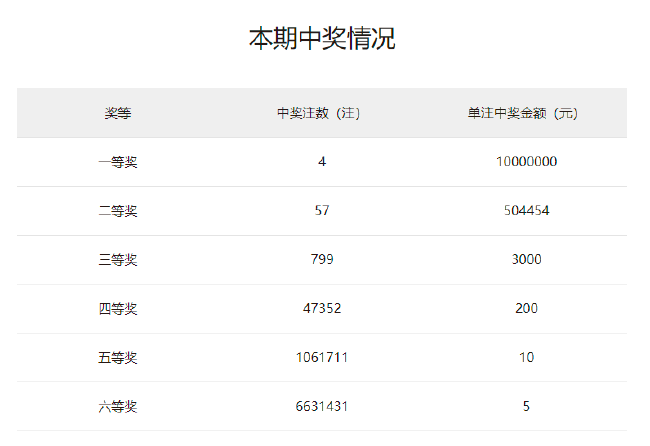Viewport: 650px width, 446px height.
Task: Click the fourth prize count 47352
Action: click(322, 309)
